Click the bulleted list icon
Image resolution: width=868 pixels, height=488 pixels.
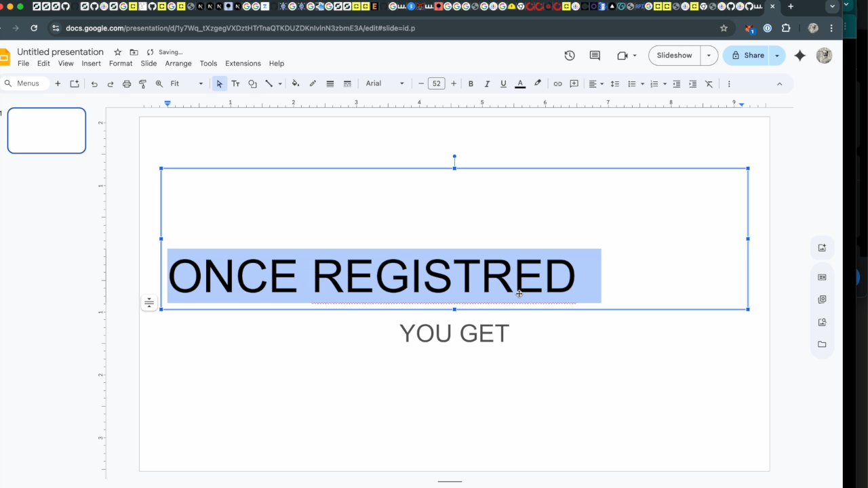click(631, 83)
